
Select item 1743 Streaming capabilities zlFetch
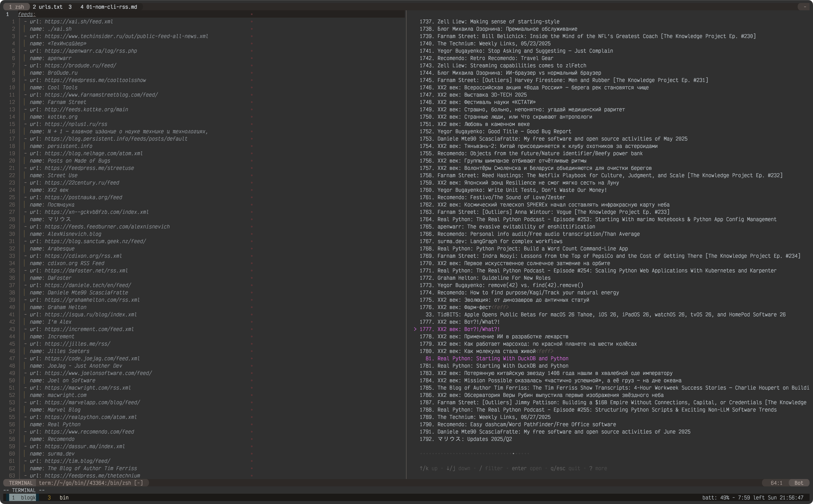tap(503, 65)
